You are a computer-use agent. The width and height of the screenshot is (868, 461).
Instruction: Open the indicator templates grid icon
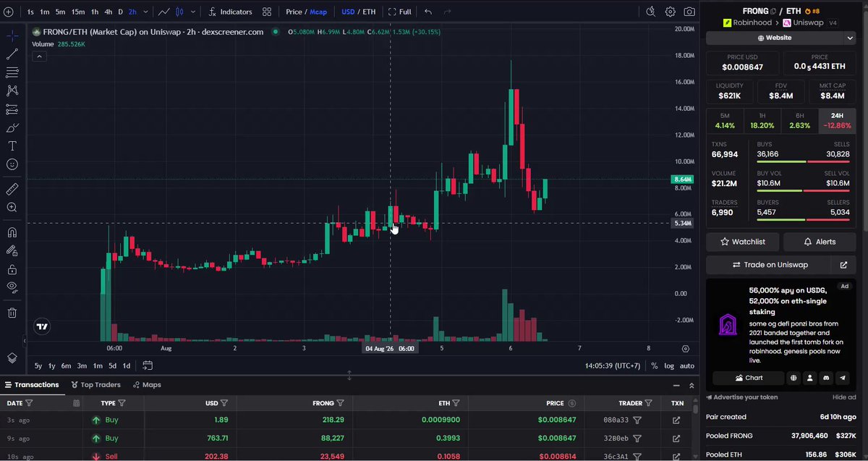pos(267,12)
